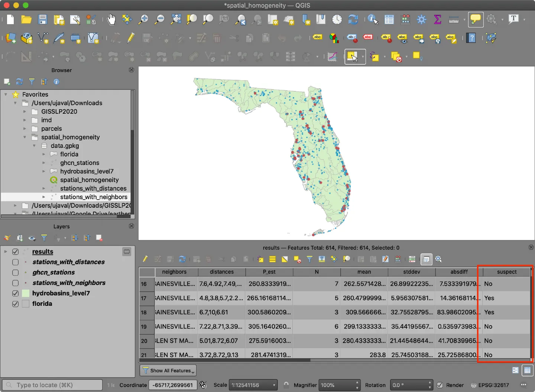Viewport: 535px width, 392px height.
Task: Expand the stations_with_neighbors tree item
Action: click(44, 197)
